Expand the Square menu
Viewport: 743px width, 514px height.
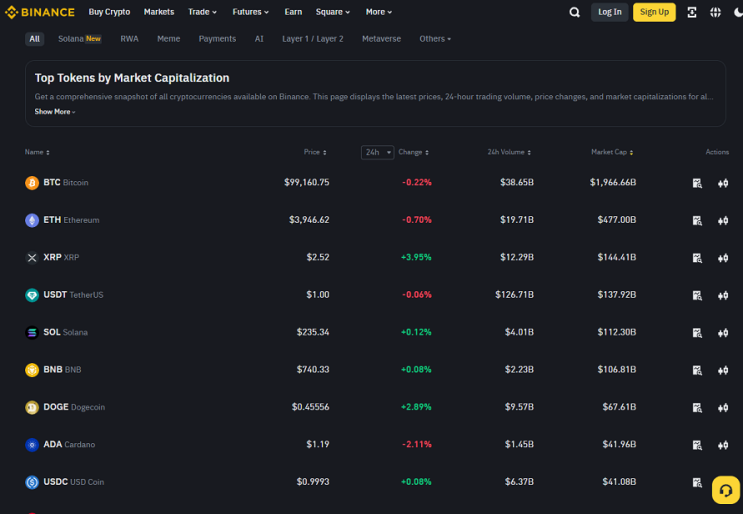333,12
